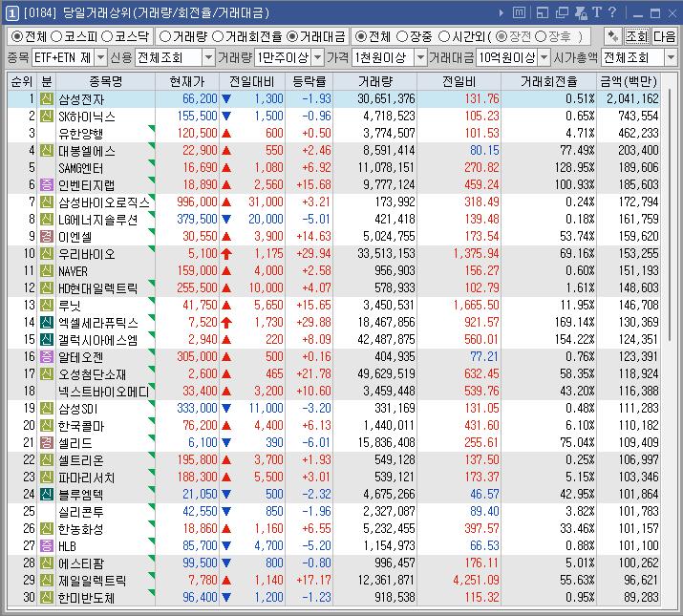Open the 신용 전체조회 dropdown
Viewport: 683px width, 616px height.
coord(209,57)
